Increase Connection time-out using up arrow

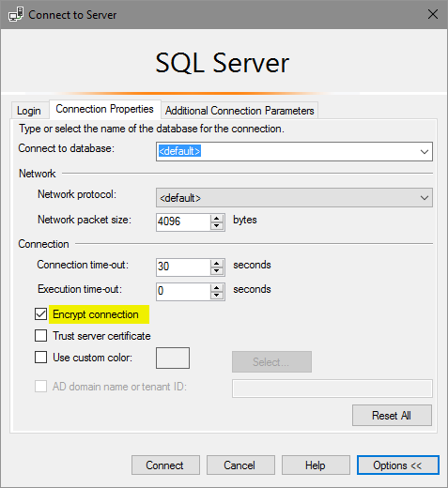[217, 264]
